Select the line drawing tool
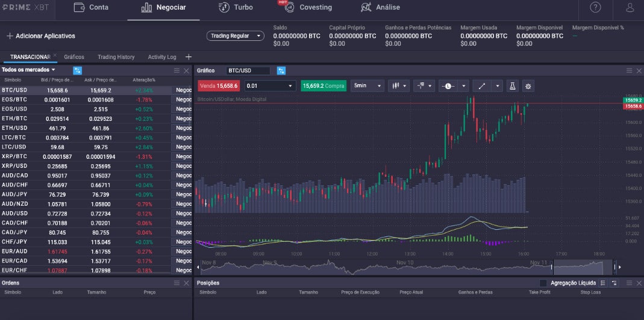Image resolution: width=644 pixels, height=320 pixels. click(482, 86)
